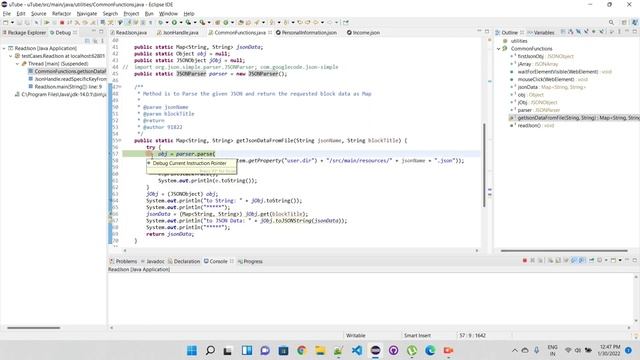Switch to Income.json editor tab
The image size is (640, 360).
363,32
